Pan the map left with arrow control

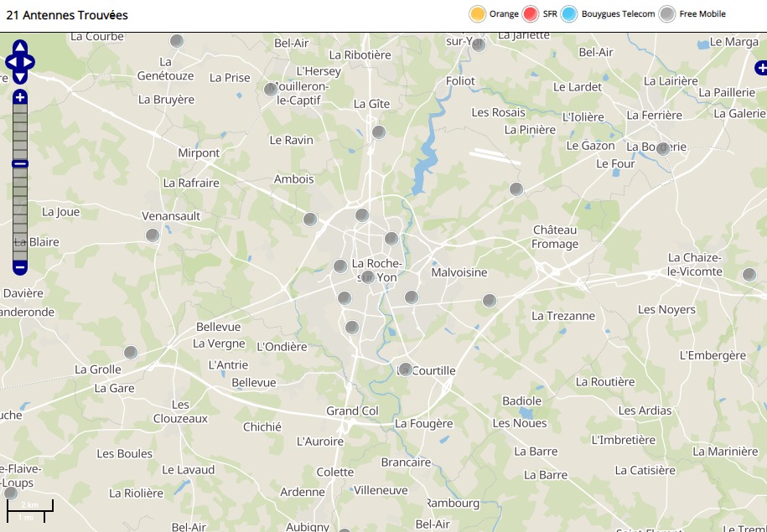tap(11, 62)
